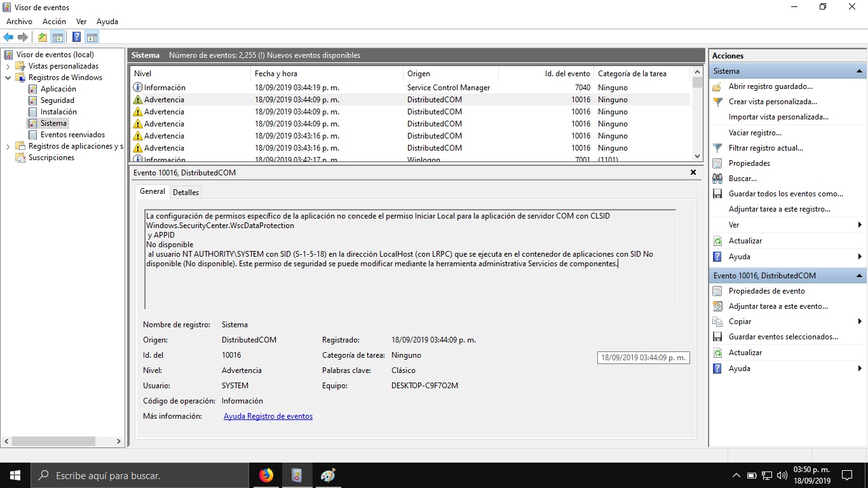Click Crear vista personalizada funnel icon
Viewport: 868px width, 488px height.
click(x=717, y=102)
